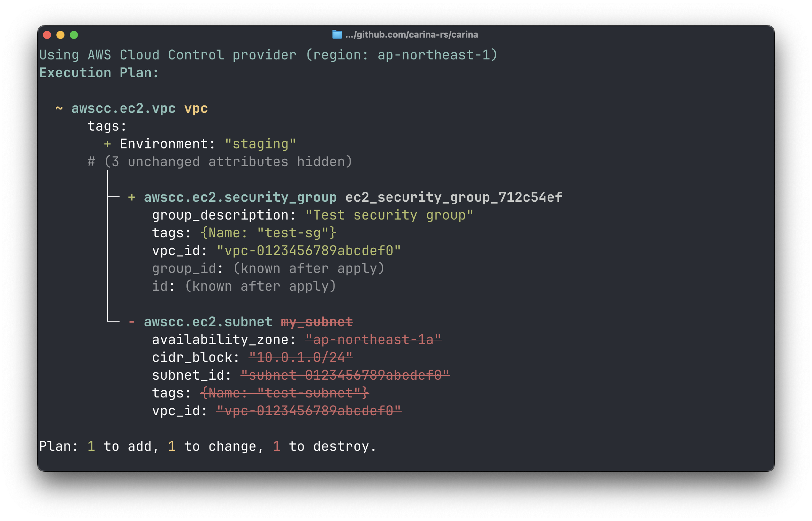
Task: Click the plus icon before Environment tag
Action: [107, 143]
